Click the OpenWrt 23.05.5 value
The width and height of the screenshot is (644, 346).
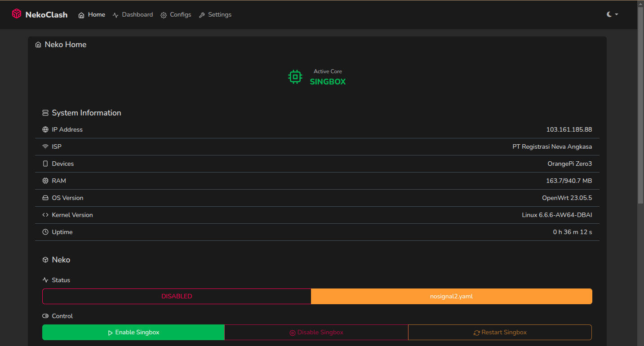(x=567, y=198)
